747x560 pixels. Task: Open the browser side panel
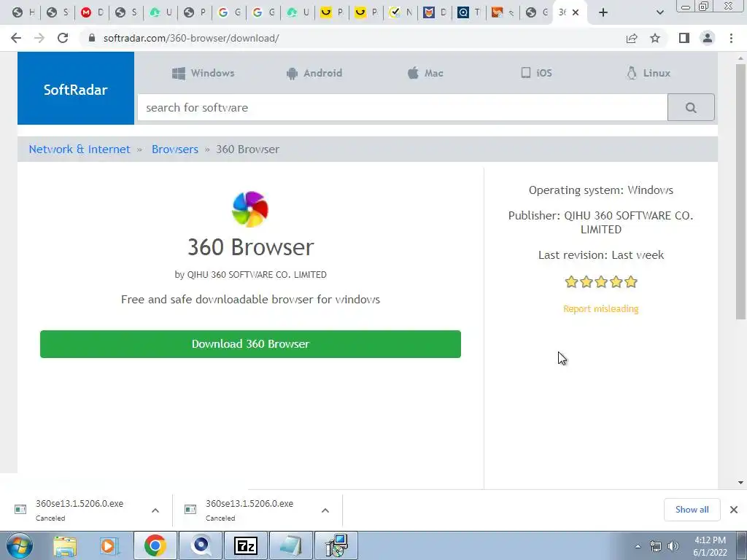(x=684, y=38)
